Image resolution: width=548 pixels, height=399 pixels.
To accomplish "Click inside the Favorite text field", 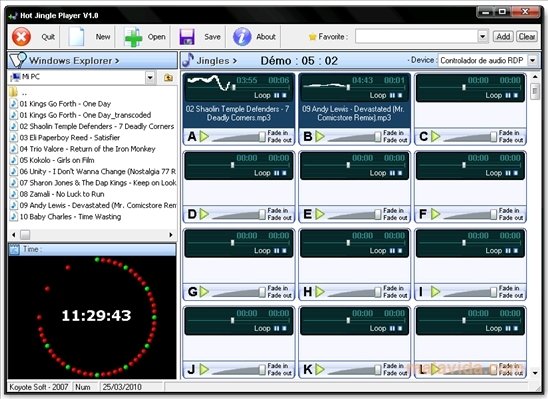I will point(417,36).
